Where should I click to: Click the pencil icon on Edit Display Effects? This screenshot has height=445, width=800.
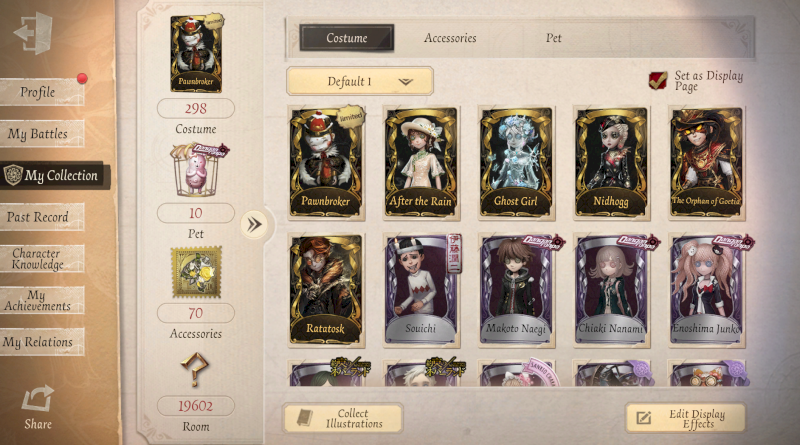coord(643,418)
